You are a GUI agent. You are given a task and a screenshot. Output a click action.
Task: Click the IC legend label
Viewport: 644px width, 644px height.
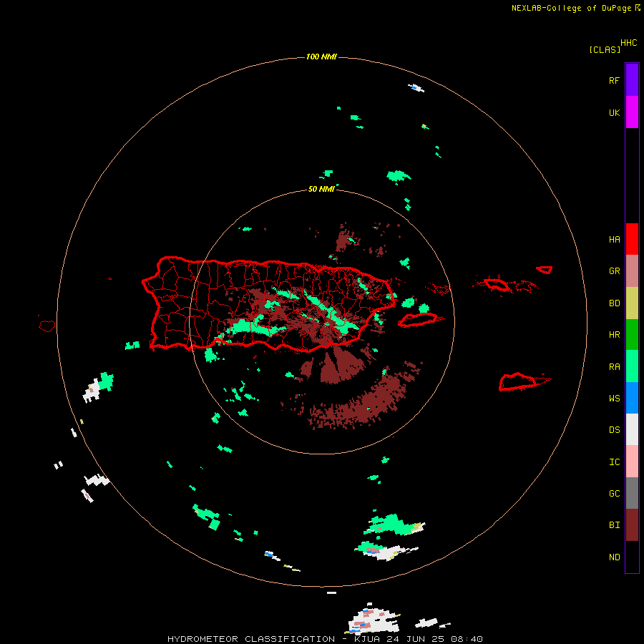(614, 462)
